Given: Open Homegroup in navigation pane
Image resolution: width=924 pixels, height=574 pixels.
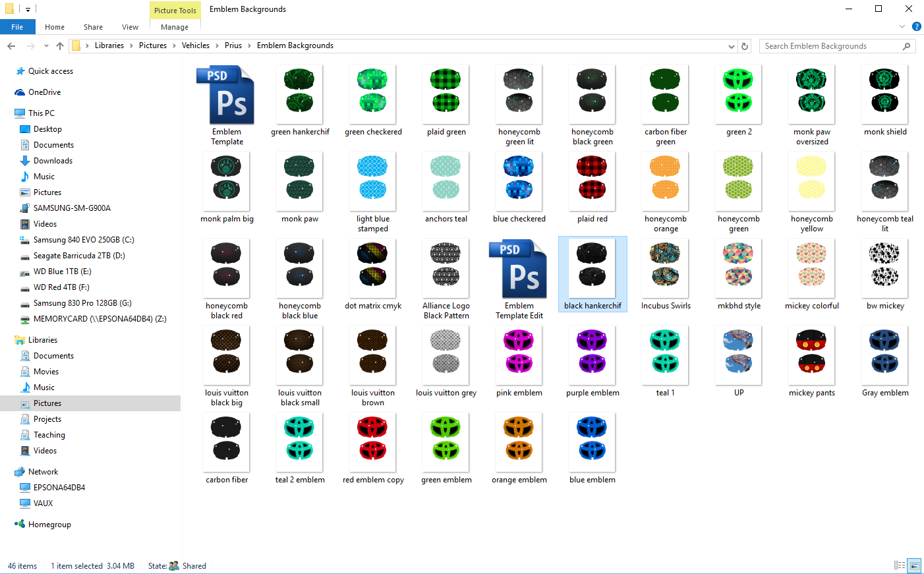Looking at the screenshot, I should pos(49,525).
